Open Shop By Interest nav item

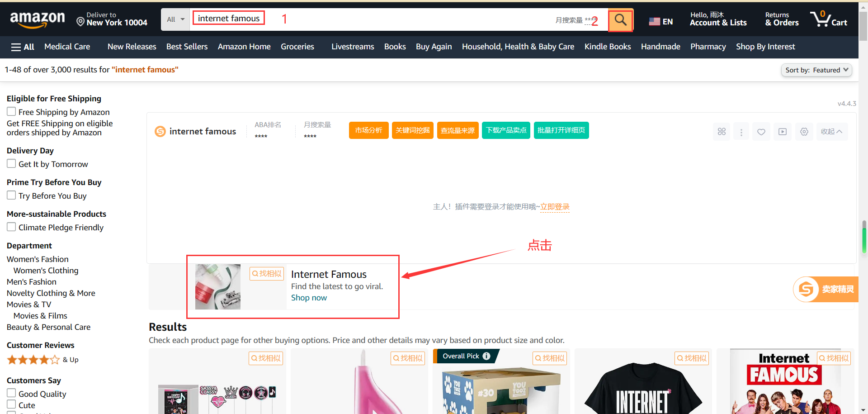pyautogui.click(x=765, y=47)
